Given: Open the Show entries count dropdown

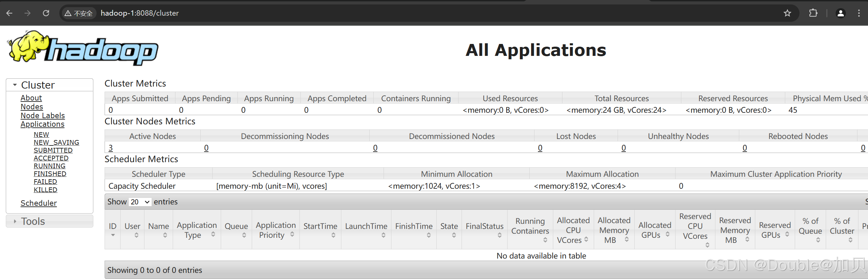Looking at the screenshot, I should pos(140,202).
